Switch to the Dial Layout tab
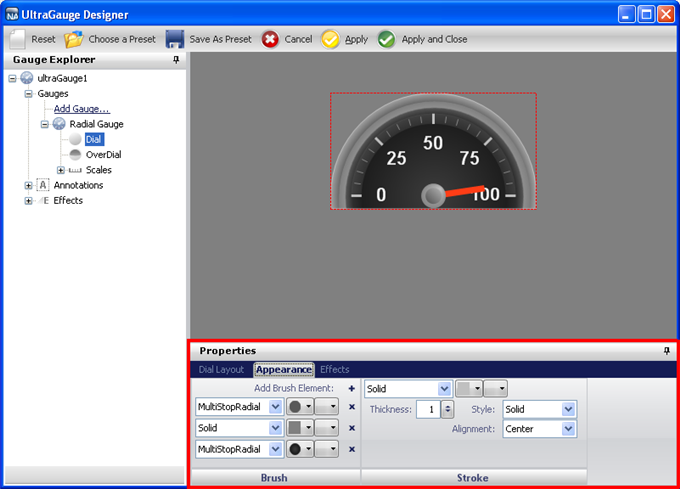 click(x=221, y=370)
